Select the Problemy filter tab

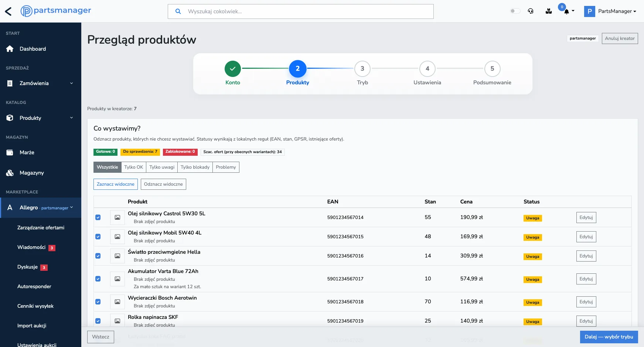226,167
